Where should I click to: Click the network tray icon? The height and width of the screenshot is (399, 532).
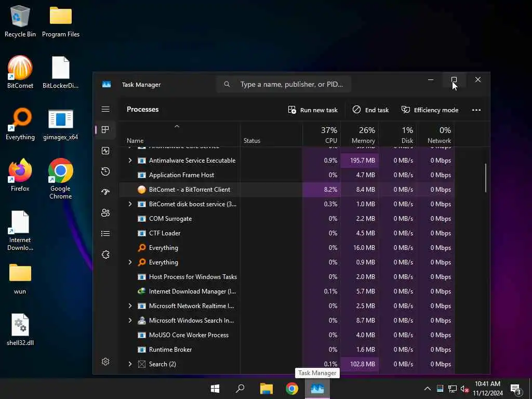(453, 389)
